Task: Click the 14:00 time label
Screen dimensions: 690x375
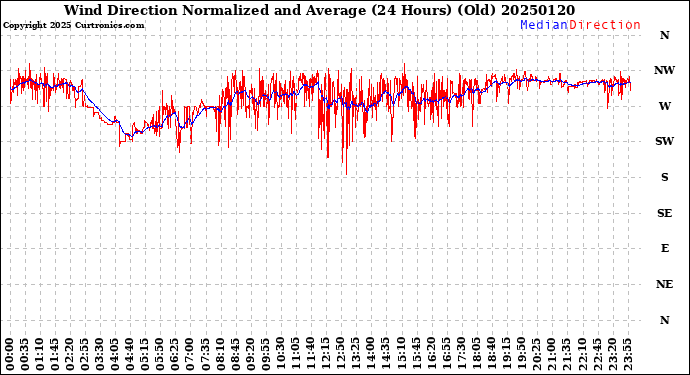Action: [x=371, y=354]
